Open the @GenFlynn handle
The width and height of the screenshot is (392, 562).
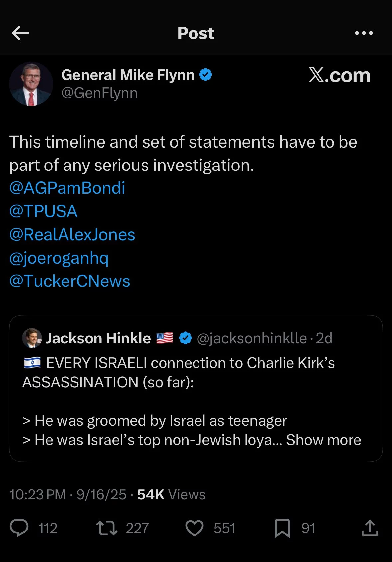tap(99, 93)
